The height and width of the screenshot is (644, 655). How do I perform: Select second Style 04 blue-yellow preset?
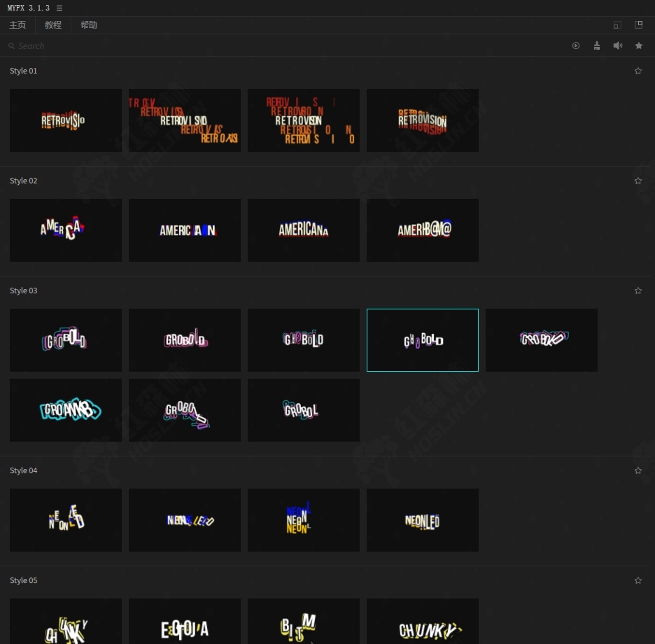tap(185, 520)
